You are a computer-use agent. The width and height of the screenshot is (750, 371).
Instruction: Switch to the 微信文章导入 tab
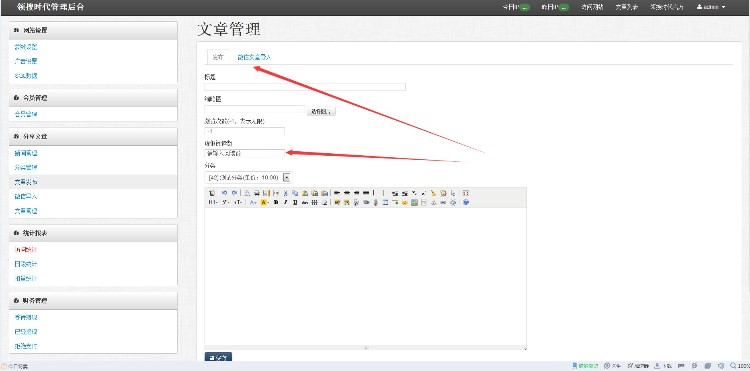pos(254,57)
